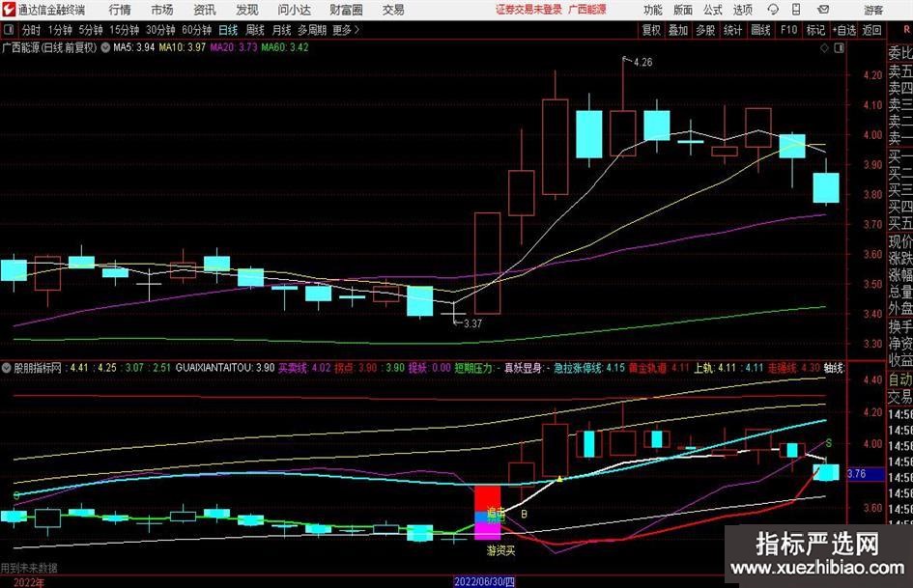Click the diamond icon at chart top-right

(x=824, y=48)
